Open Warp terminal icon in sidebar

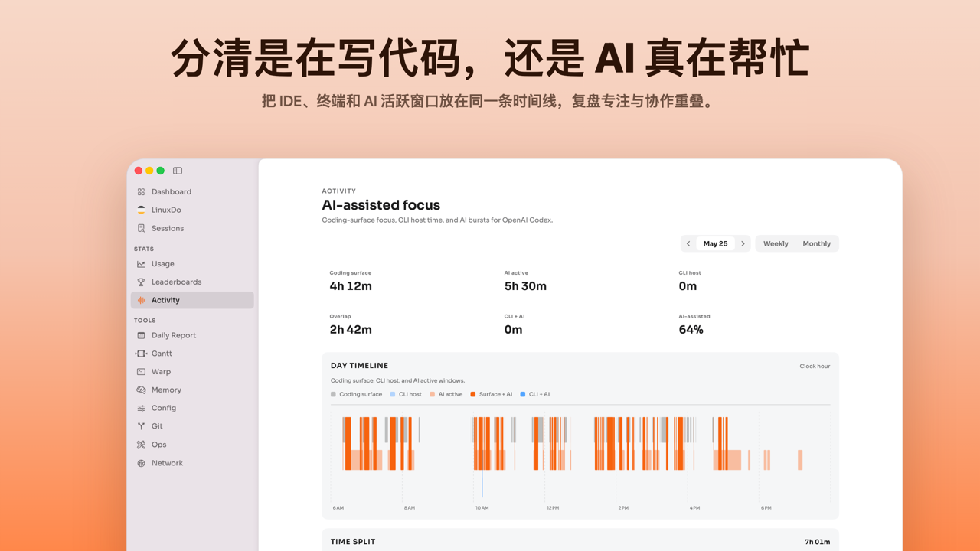click(x=141, y=372)
